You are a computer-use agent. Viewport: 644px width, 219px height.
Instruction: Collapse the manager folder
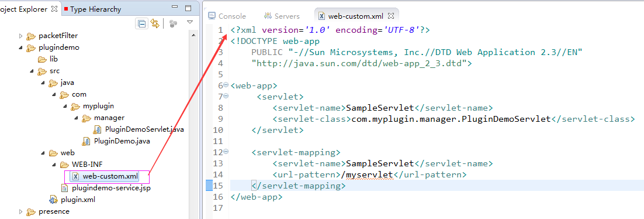(x=77, y=118)
